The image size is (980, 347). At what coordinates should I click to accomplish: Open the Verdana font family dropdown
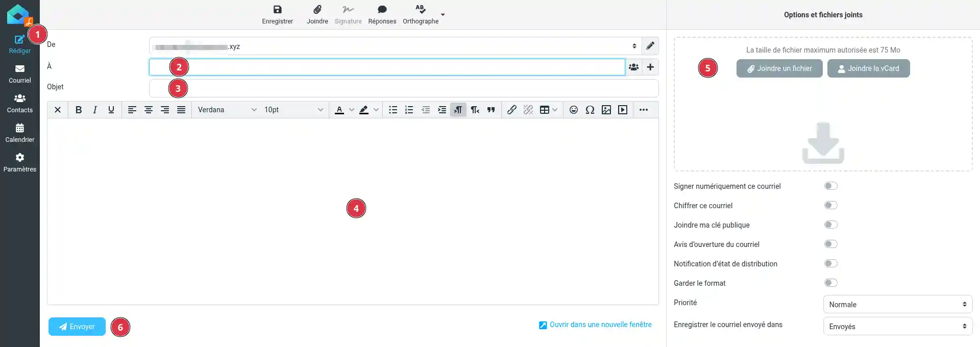click(x=227, y=110)
